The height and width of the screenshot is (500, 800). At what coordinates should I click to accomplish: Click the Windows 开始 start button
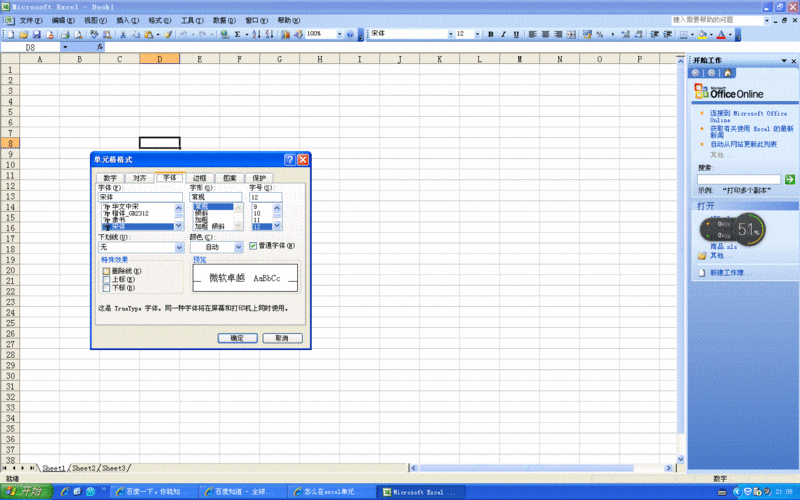(27, 492)
